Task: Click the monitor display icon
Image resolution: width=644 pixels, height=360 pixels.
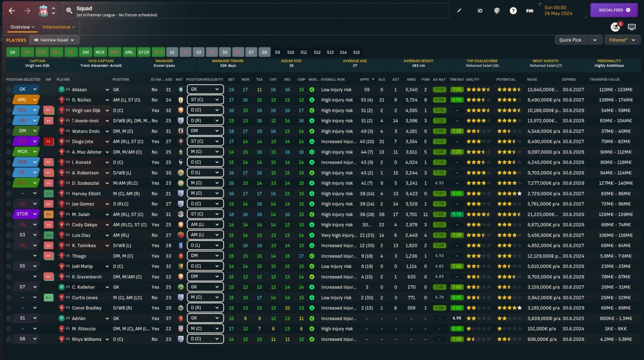Action: click(632, 27)
